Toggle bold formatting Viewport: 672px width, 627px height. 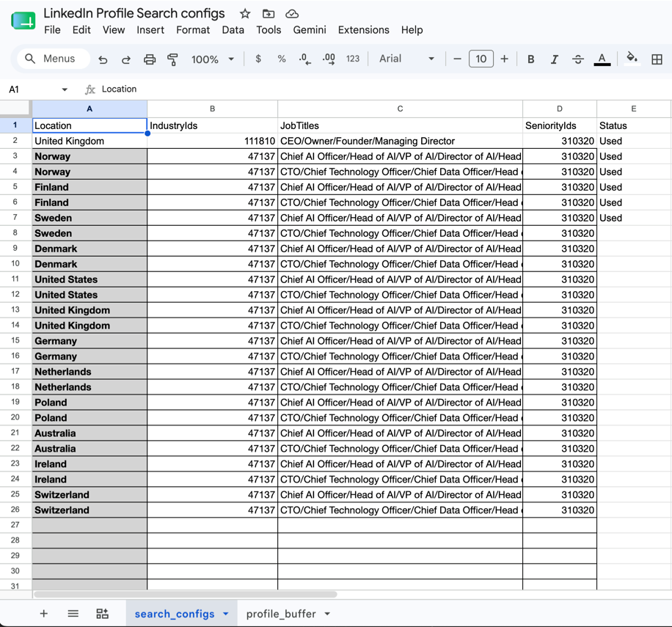[x=530, y=59]
